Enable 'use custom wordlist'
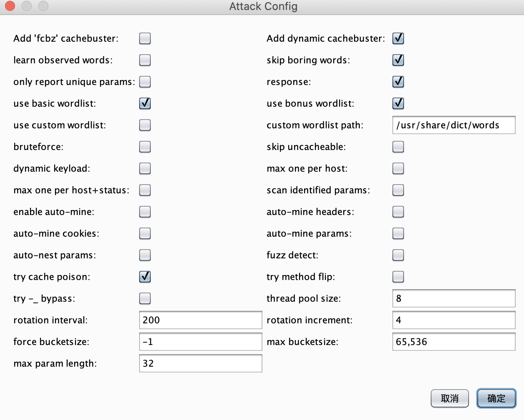This screenshot has height=420, width=524. coord(145,125)
